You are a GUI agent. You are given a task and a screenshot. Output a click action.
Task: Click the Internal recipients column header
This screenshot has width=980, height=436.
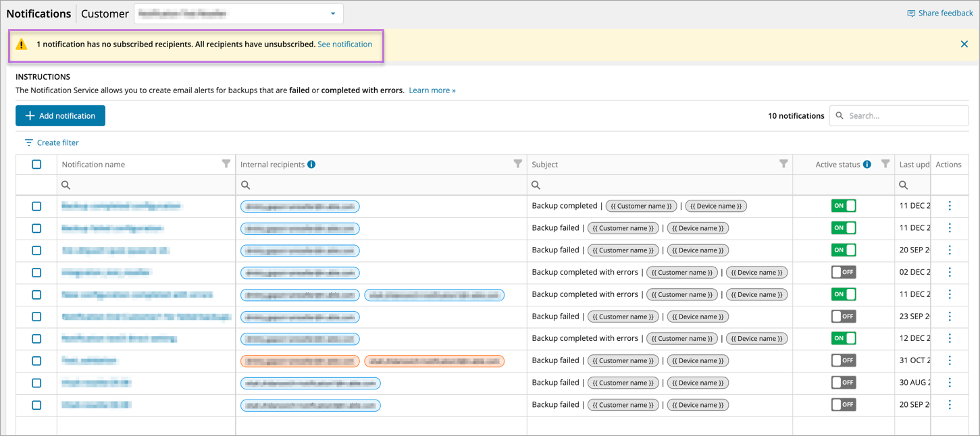click(272, 165)
